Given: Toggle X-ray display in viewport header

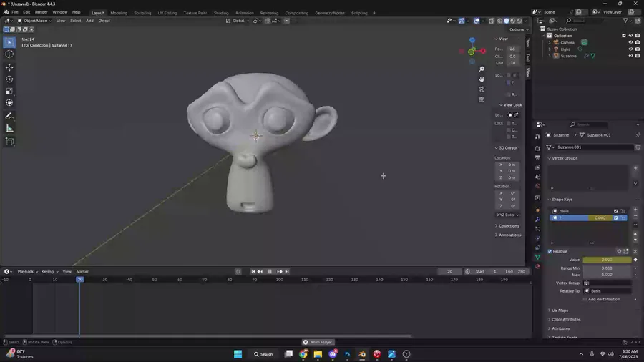Looking at the screenshot, I should [x=492, y=21].
